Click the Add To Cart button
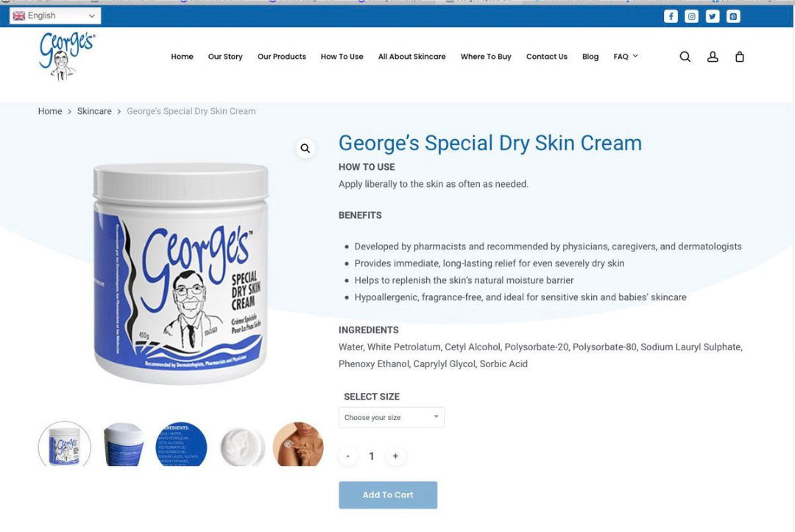This screenshot has width=795, height=532. point(388,495)
